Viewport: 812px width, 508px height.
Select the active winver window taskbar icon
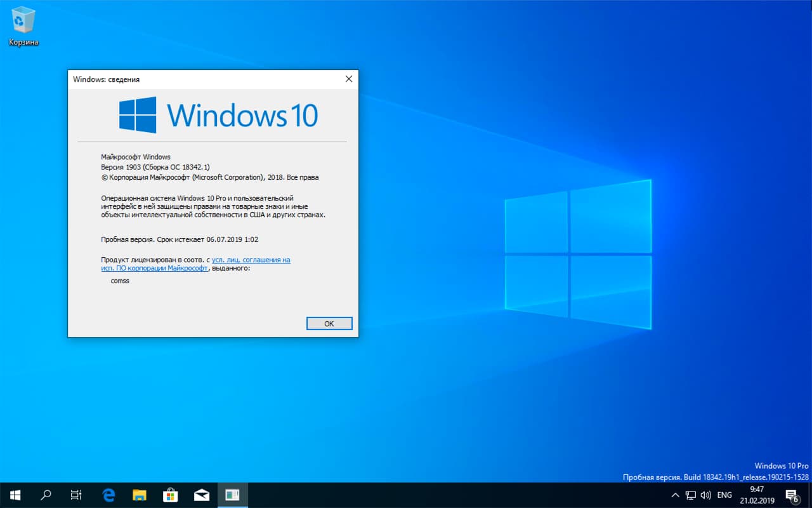232,495
